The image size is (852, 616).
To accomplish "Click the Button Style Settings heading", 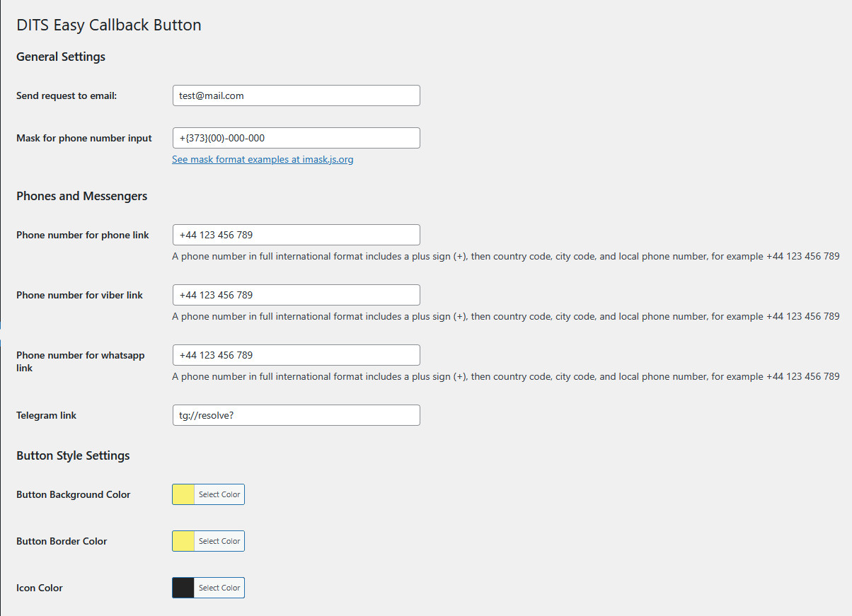I will pyautogui.click(x=73, y=455).
